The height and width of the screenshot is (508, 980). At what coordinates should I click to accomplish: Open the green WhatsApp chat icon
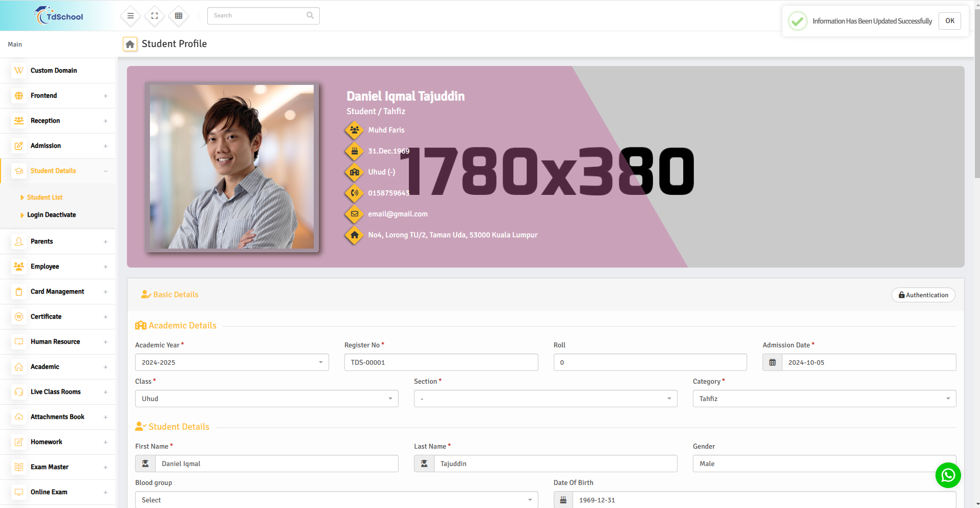948,475
